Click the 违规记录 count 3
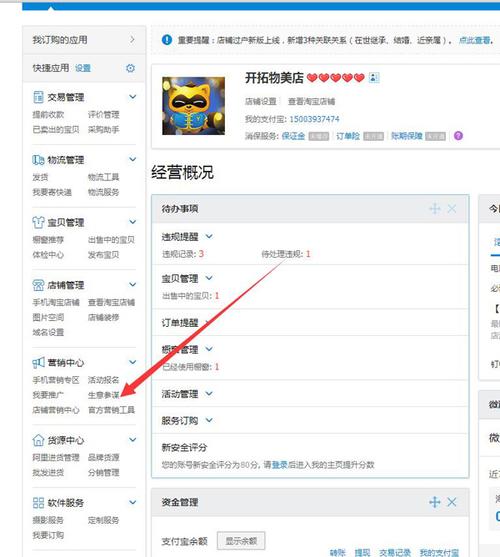This screenshot has width=500, height=557. click(x=201, y=254)
